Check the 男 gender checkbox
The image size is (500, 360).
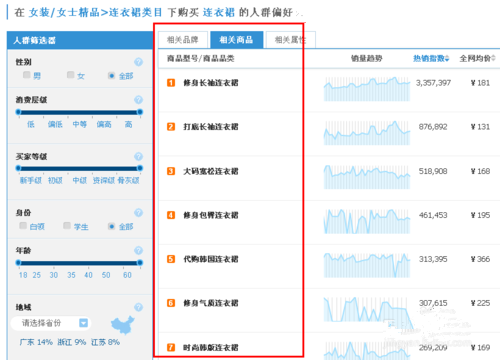point(27,75)
